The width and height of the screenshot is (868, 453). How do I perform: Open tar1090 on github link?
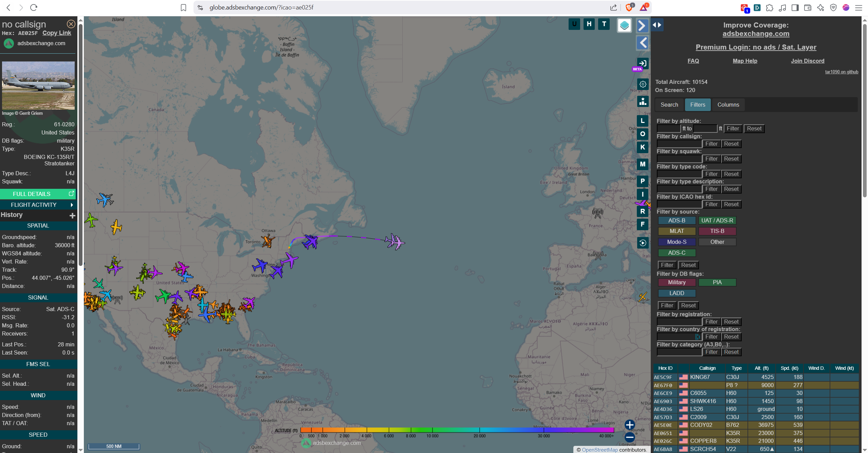tap(842, 72)
